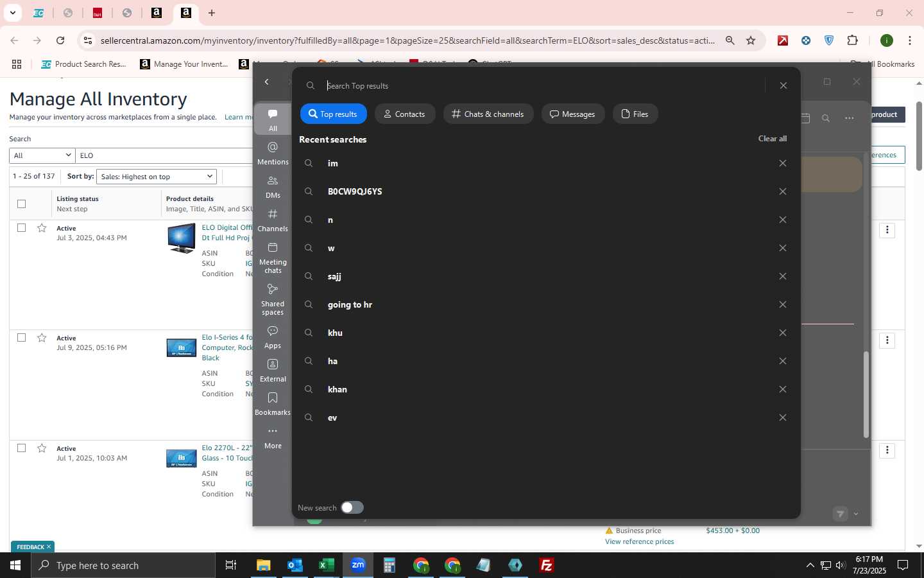Favorite the Elo 2270L listing star
924x578 pixels.
click(x=42, y=448)
